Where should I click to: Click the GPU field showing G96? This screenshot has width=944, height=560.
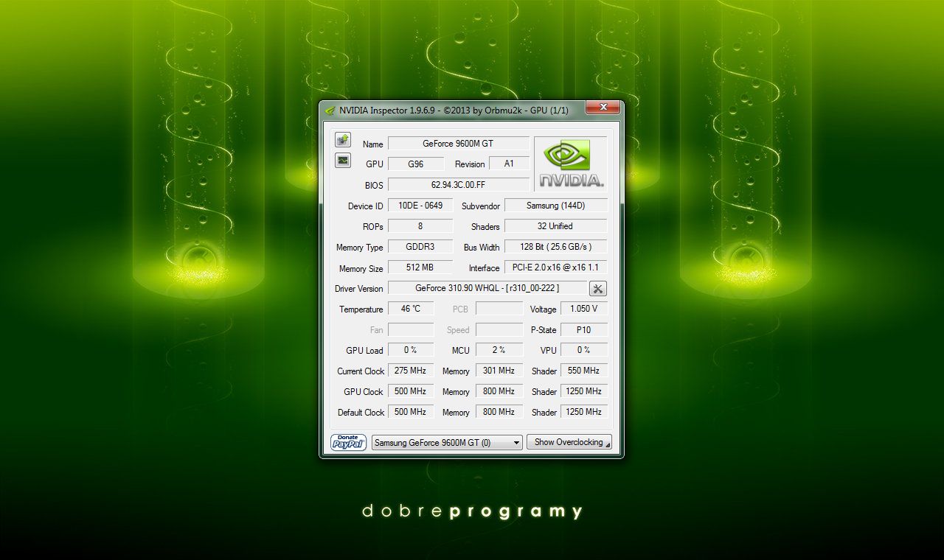416,164
